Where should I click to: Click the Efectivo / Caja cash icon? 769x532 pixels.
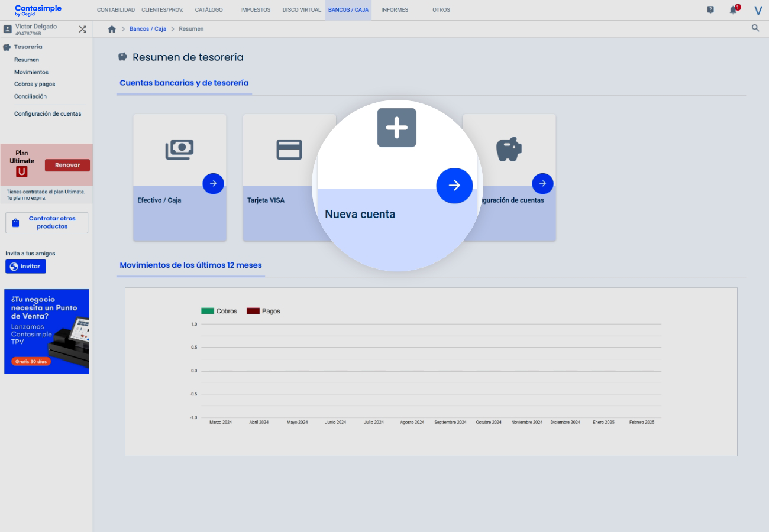[x=179, y=150]
